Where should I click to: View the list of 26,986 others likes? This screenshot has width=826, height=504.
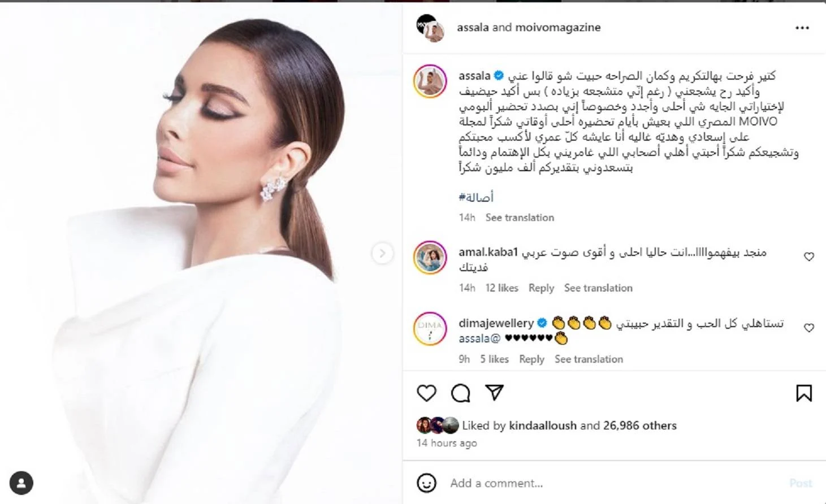click(x=640, y=425)
